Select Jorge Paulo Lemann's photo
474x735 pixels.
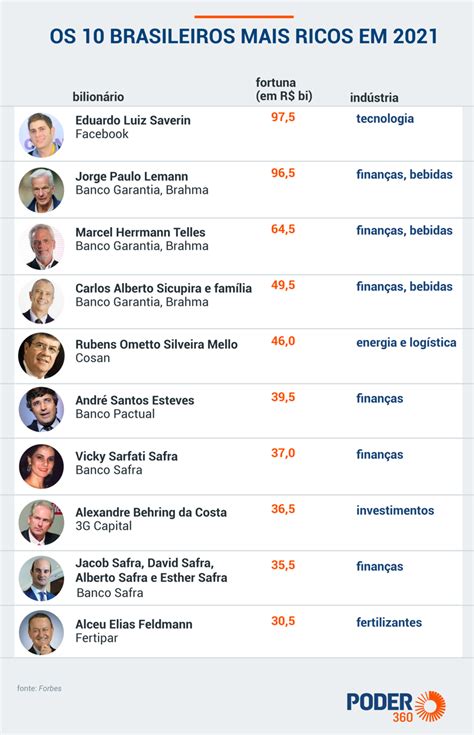(41, 190)
